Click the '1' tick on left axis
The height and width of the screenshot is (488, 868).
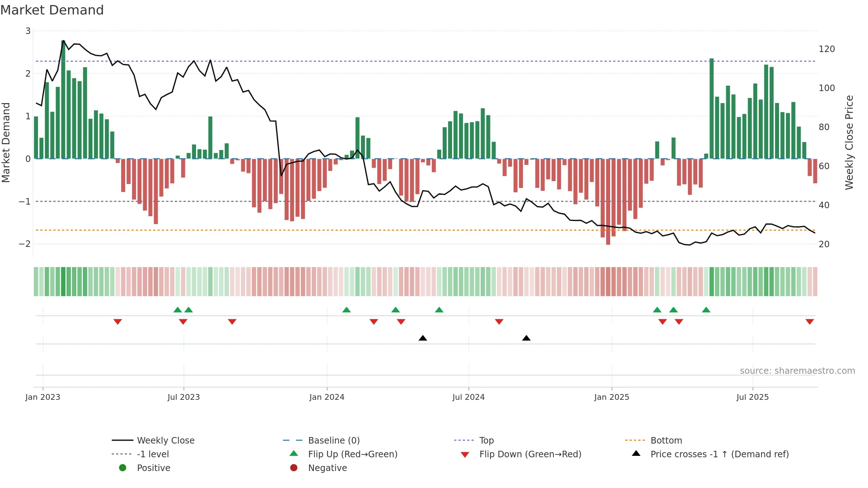[x=28, y=116]
